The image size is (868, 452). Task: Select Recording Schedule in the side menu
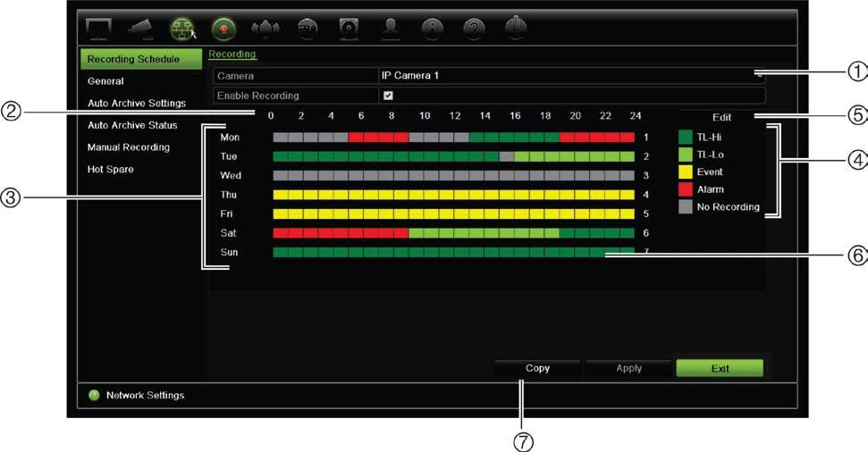point(141,59)
